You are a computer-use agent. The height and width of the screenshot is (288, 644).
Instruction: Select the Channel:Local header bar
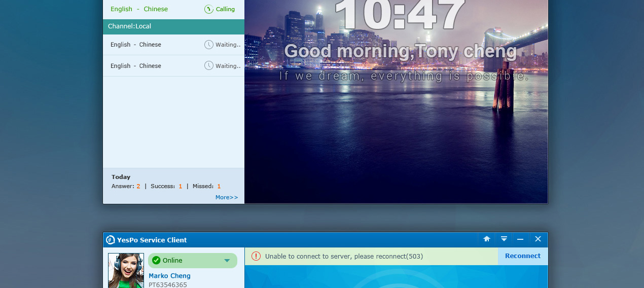click(x=173, y=26)
